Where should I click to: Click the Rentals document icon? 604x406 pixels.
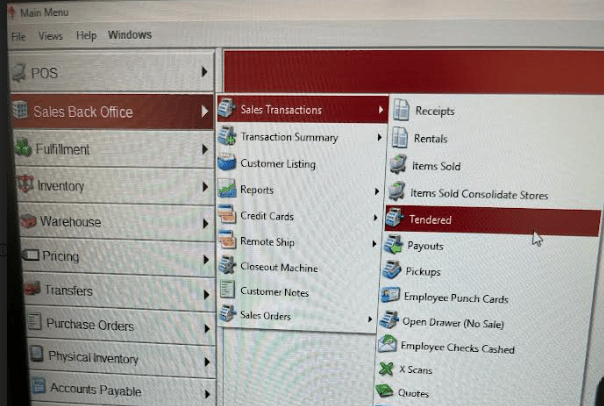pyautogui.click(x=400, y=137)
